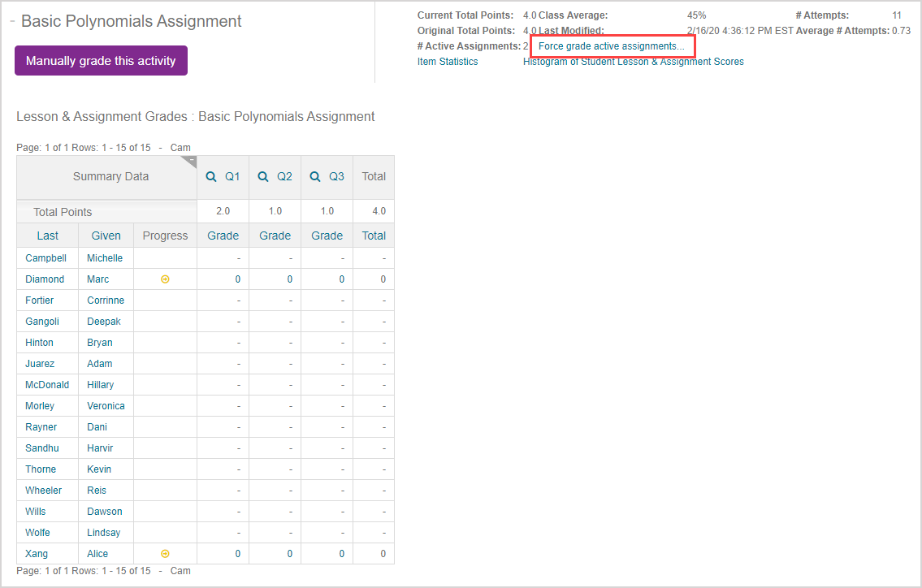Open student Wheeler's last name link
Viewport: 922px width, 588px height.
[x=43, y=491]
